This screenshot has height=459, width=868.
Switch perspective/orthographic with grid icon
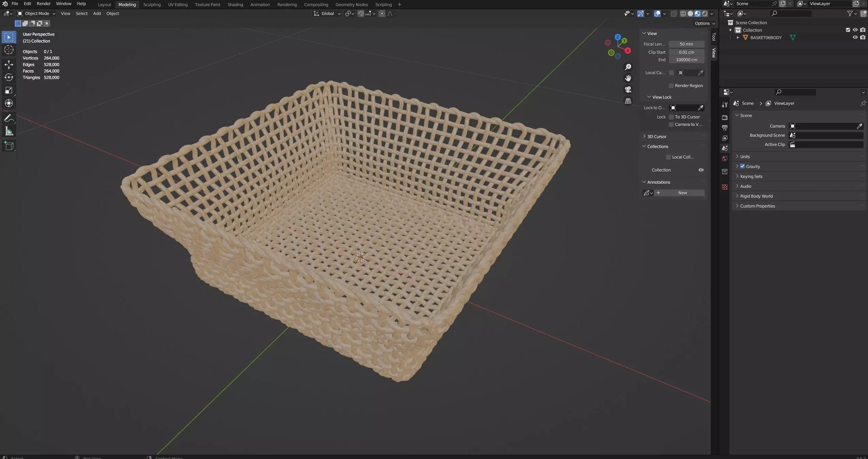coord(628,101)
